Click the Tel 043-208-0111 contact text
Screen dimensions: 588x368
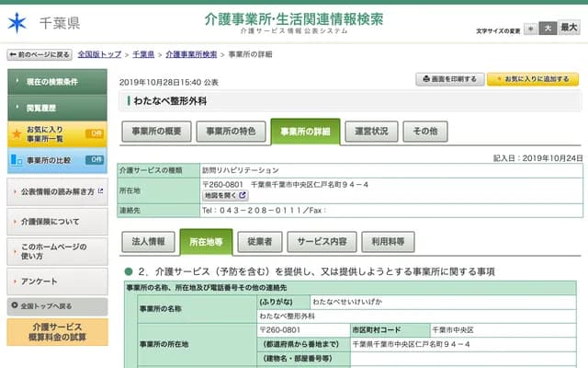(252, 211)
